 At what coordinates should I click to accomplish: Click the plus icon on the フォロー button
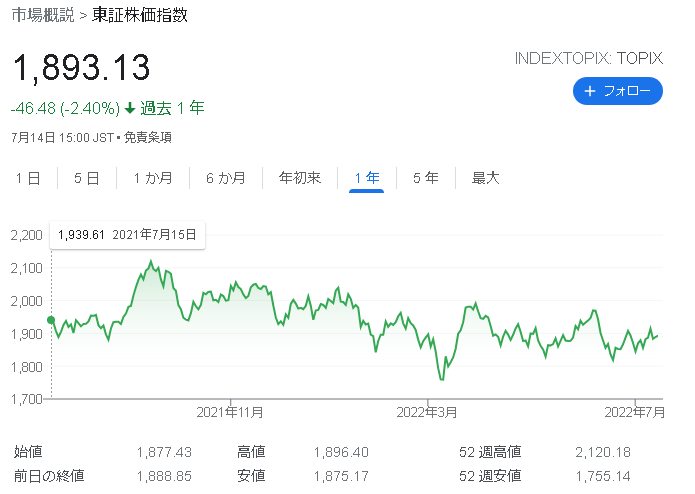pos(590,91)
